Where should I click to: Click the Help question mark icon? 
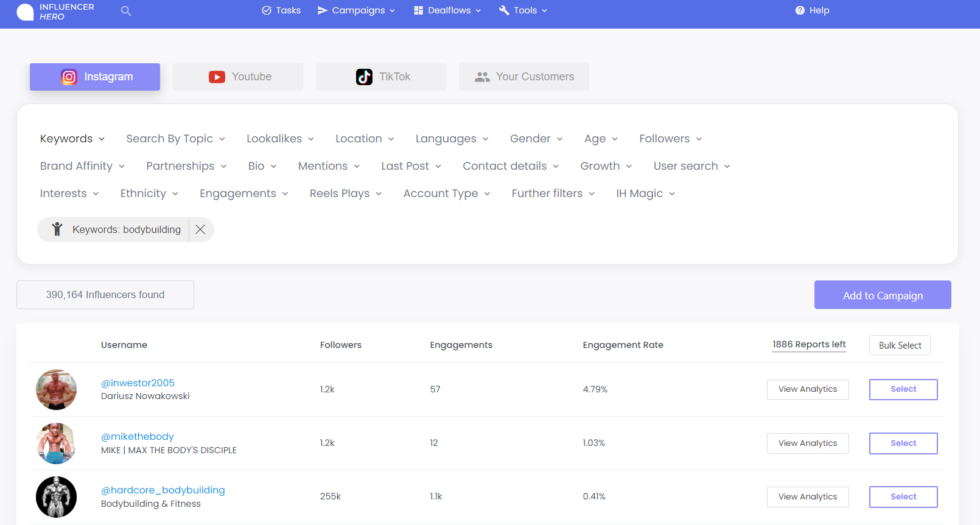coord(800,10)
